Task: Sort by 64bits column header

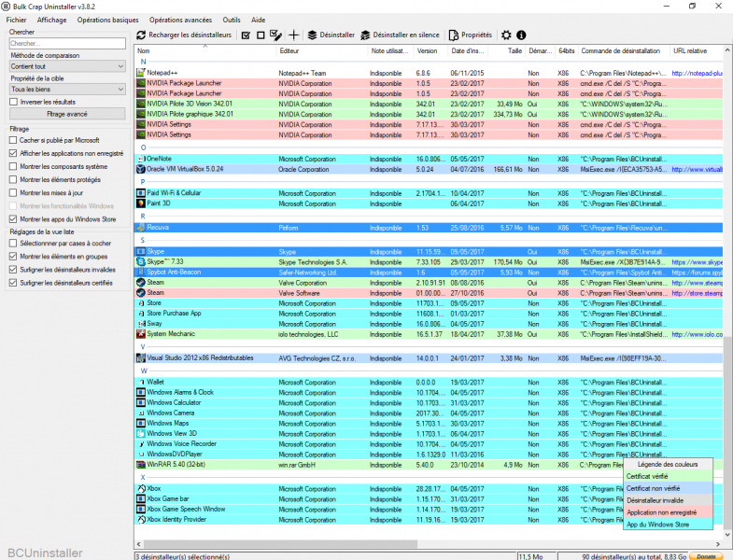Action: [566, 51]
